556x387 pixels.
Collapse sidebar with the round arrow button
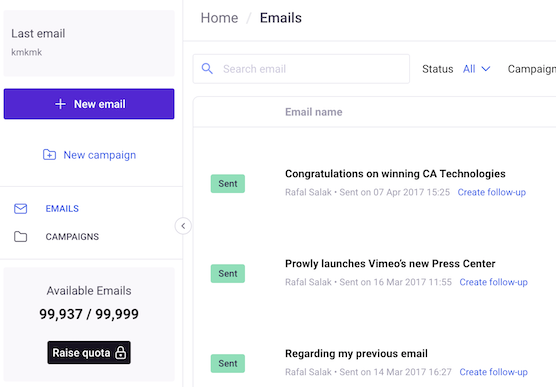[183, 226]
